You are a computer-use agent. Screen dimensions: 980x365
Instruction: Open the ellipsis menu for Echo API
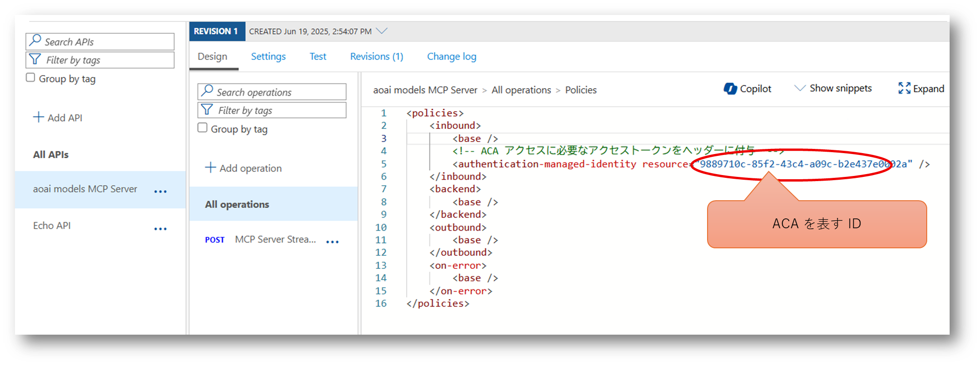tap(160, 229)
